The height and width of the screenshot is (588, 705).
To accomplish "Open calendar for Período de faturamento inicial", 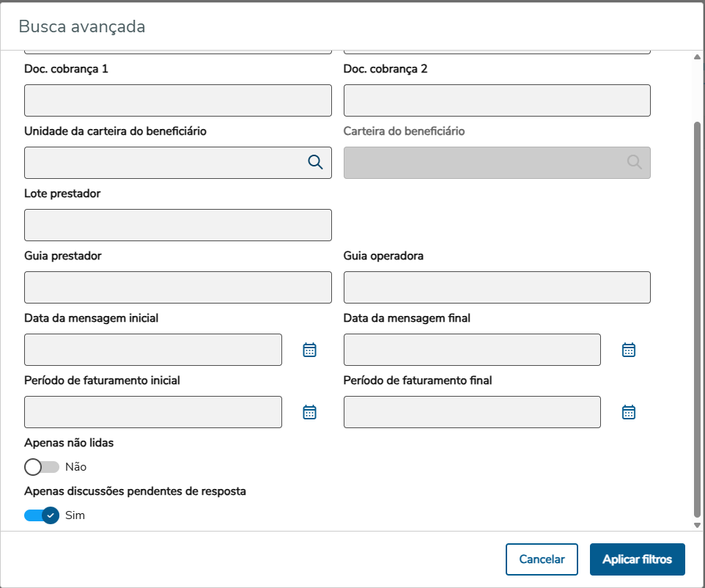I will click(309, 412).
